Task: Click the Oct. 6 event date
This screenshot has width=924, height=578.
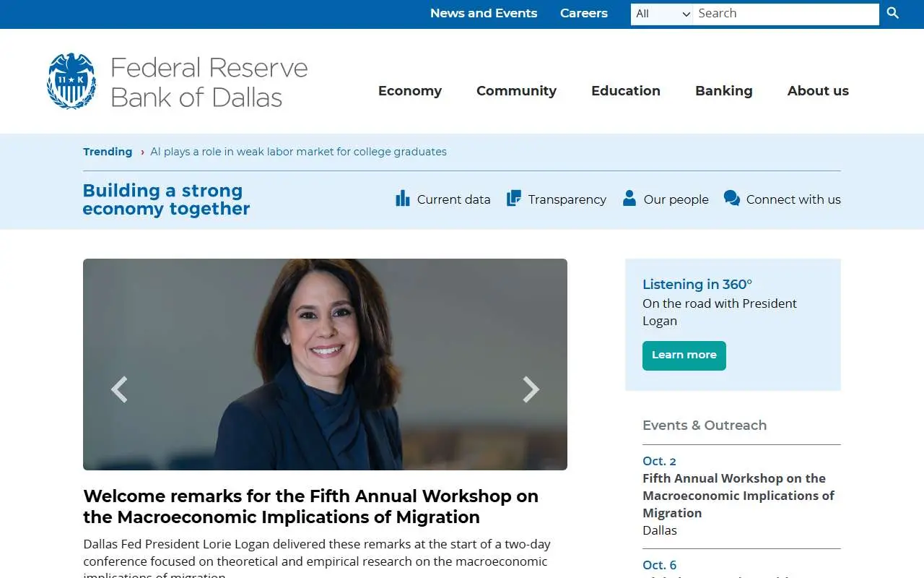Action: click(x=659, y=565)
